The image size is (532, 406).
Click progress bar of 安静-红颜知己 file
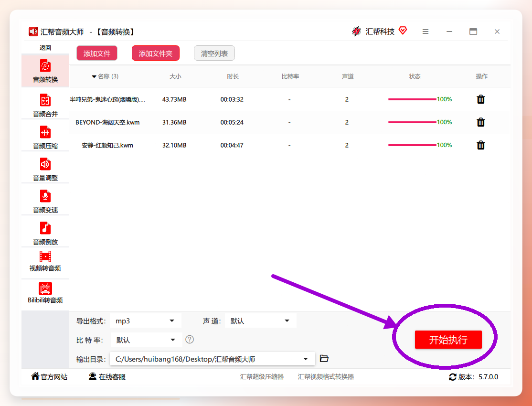click(x=412, y=145)
